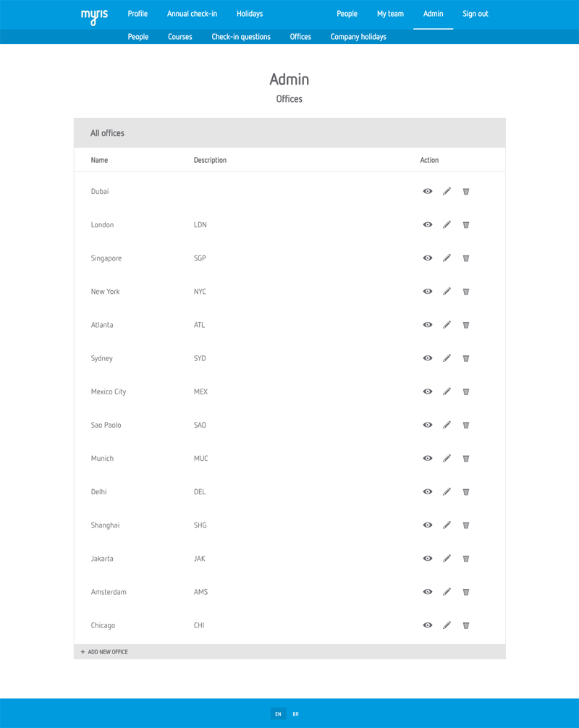The width and height of the screenshot is (579, 728).
Task: Click the eye icon for Amsterdam
Action: [428, 592]
